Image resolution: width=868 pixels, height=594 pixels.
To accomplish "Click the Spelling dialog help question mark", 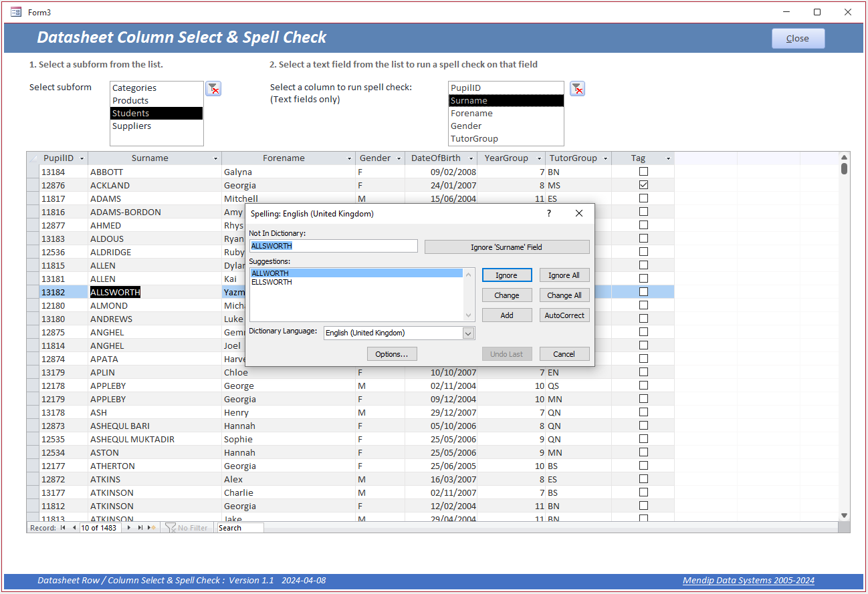I will [x=549, y=213].
